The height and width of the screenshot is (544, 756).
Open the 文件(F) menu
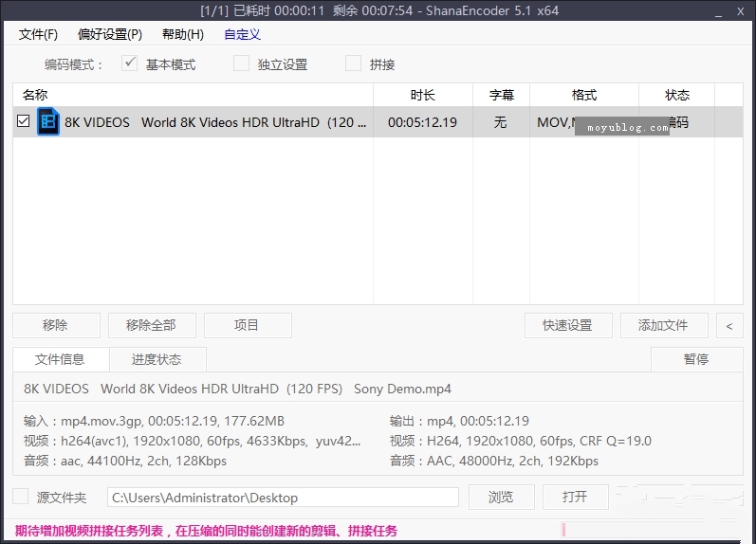click(x=38, y=35)
